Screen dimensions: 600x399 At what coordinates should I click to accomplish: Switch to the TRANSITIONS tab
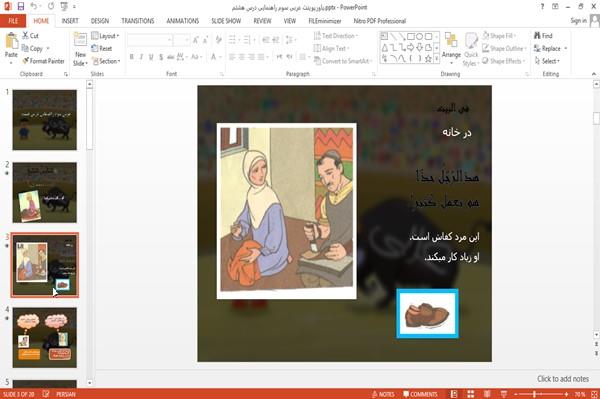click(x=138, y=21)
